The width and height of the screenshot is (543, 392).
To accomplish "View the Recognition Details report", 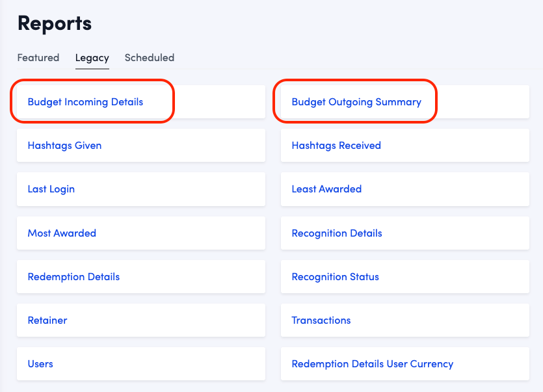I will click(x=337, y=233).
